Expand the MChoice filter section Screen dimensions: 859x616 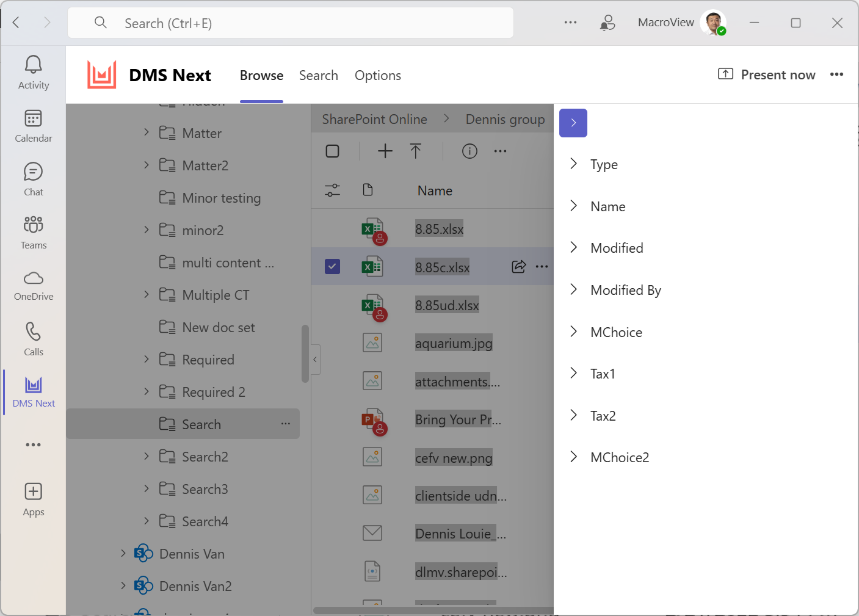[x=573, y=332]
